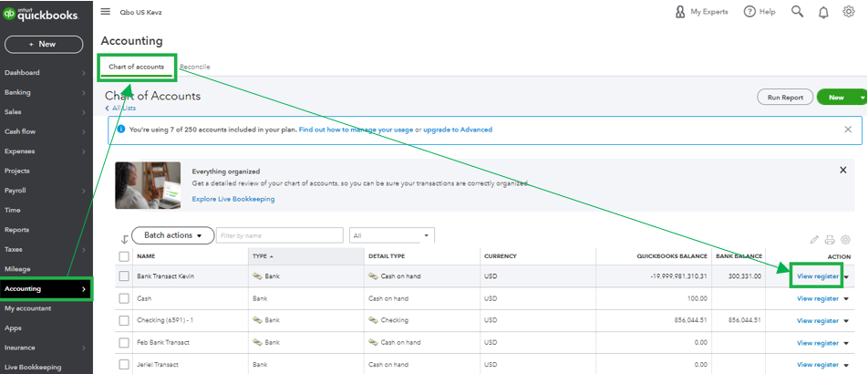The width and height of the screenshot is (868, 374).
Task: View register for Cash account
Action: coord(818,298)
